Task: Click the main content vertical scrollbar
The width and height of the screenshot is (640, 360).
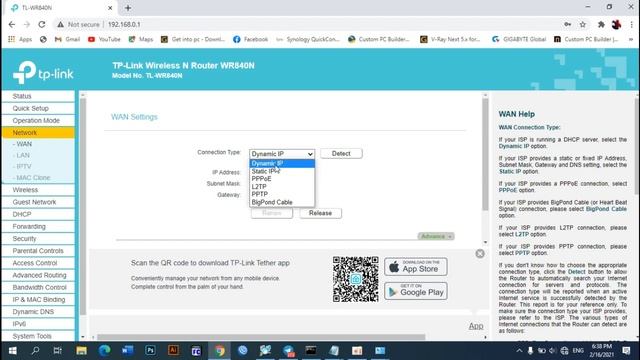Action: 485,155
